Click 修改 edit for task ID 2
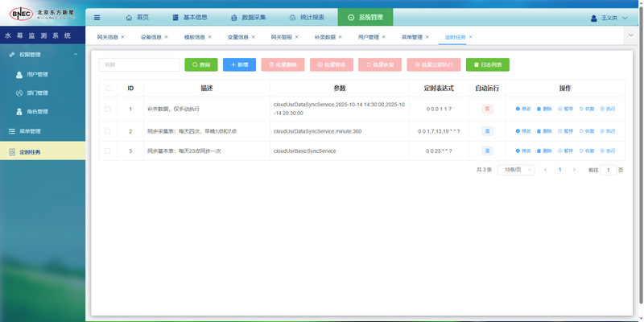The width and height of the screenshot is (644, 322). (x=523, y=131)
